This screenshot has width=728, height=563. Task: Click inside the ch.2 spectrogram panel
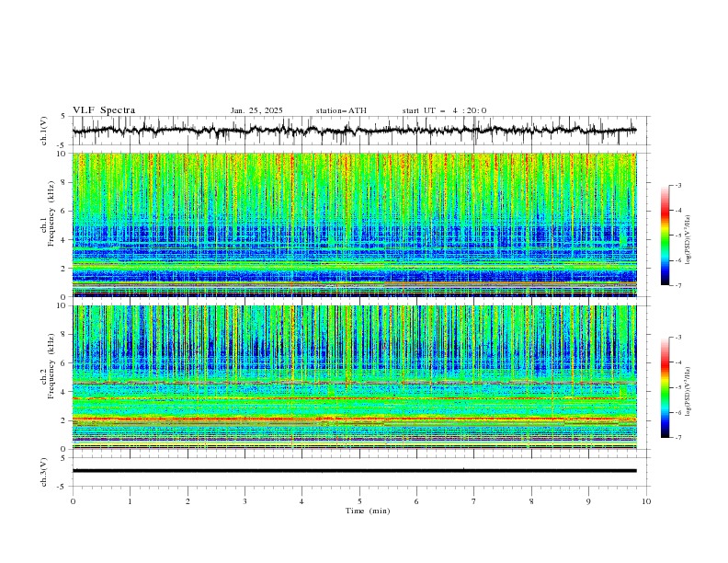click(x=355, y=377)
